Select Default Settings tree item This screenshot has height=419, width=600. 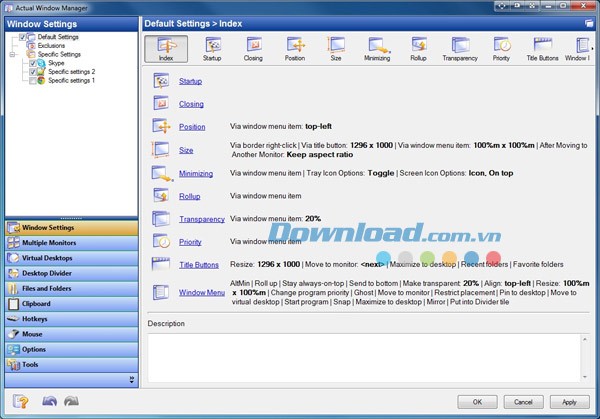58,37
